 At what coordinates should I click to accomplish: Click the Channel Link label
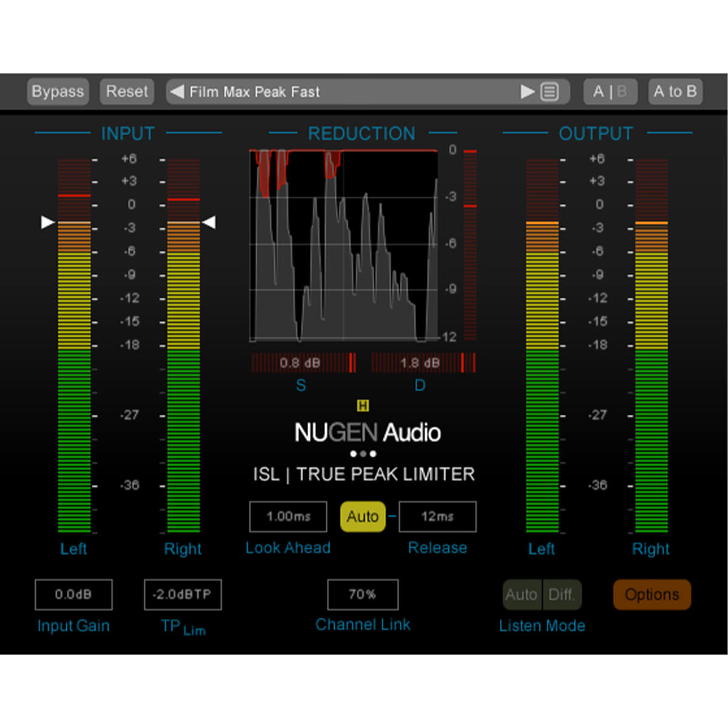pos(363,625)
